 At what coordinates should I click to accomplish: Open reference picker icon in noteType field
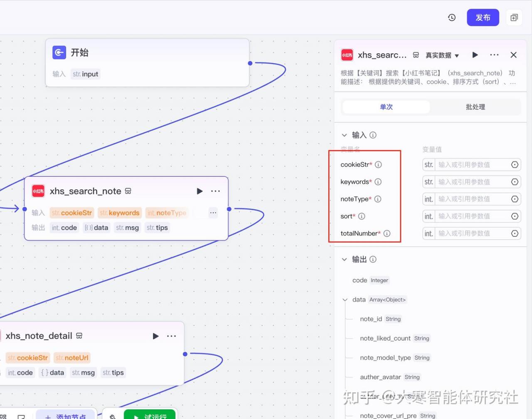[515, 199]
